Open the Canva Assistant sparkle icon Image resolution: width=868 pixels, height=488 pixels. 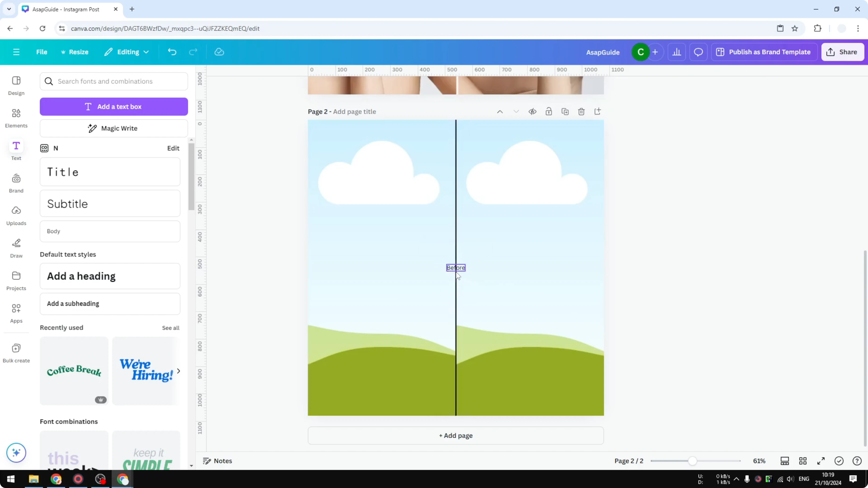click(x=16, y=453)
